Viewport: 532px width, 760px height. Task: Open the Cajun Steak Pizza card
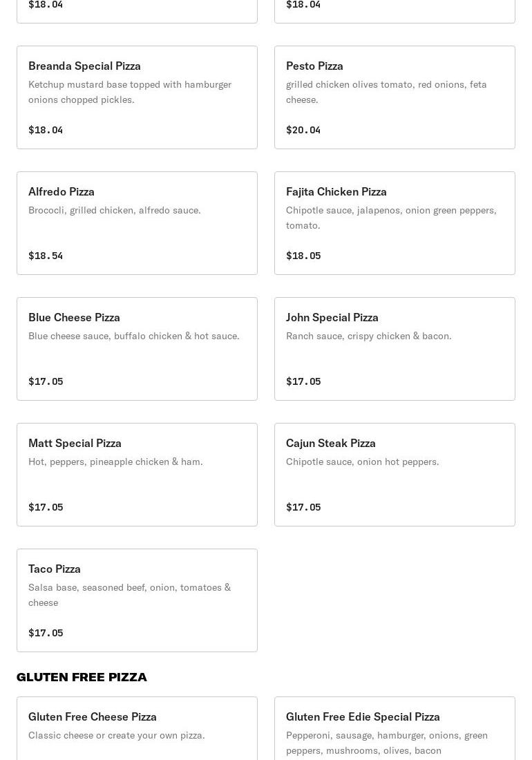tap(395, 475)
